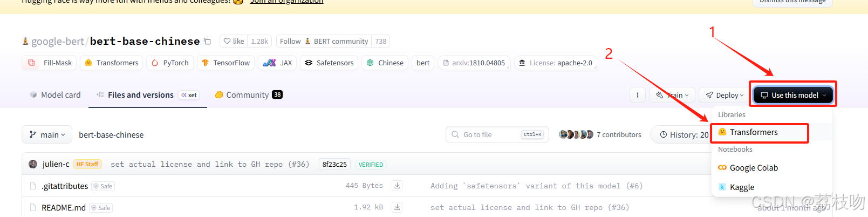Click the 445 Bytes file size
Screen dimensions: 868x217
(364, 186)
